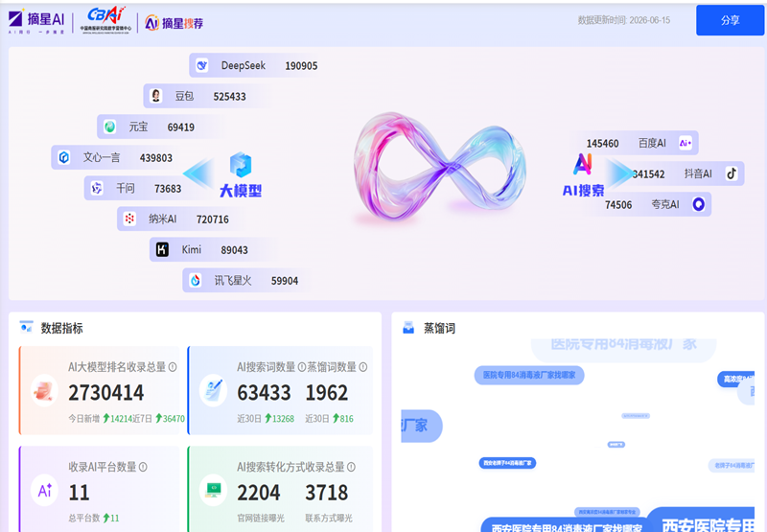Click the 千问 model entry
This screenshot has width=767, height=532.
pyautogui.click(x=133, y=188)
